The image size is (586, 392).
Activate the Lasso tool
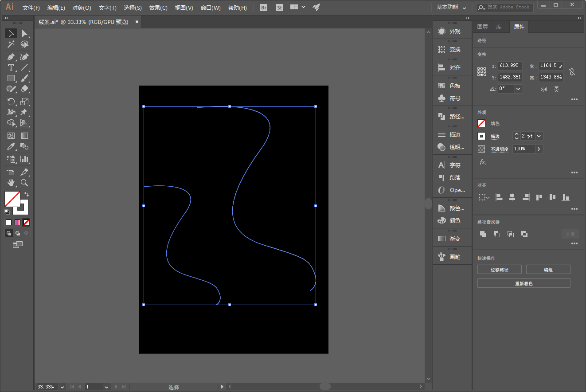click(x=24, y=44)
